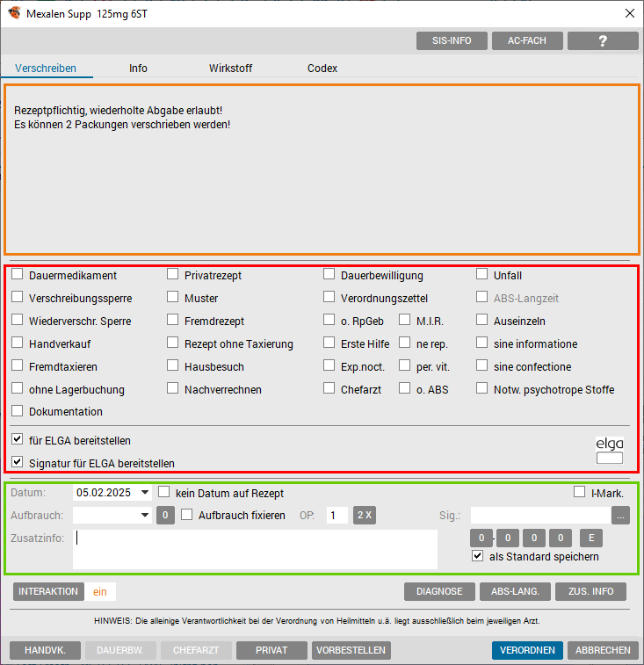Click the E dosage button

(591, 539)
